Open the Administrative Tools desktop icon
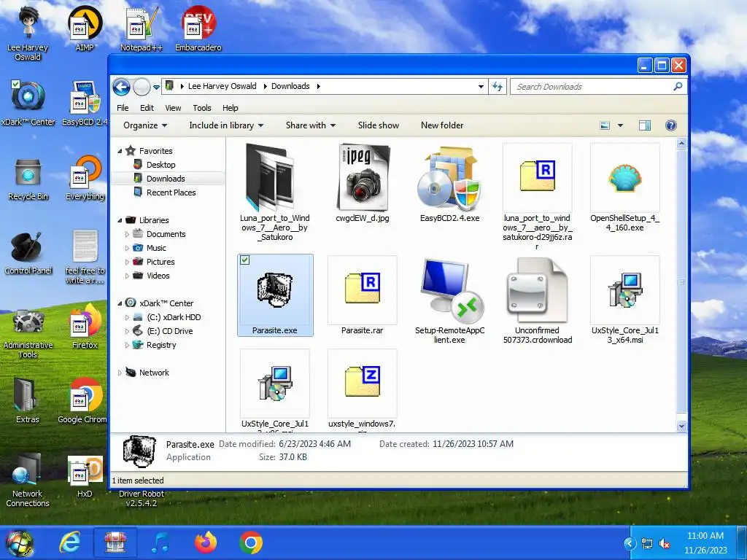 point(28,333)
